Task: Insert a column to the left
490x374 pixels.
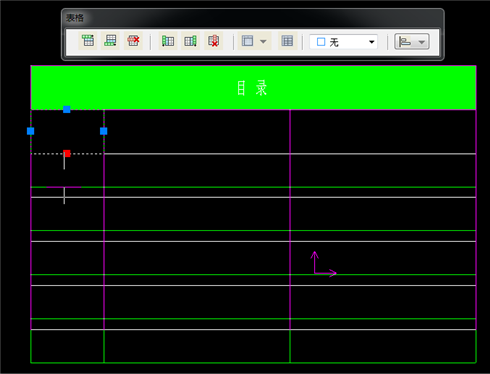Action: click(x=168, y=41)
